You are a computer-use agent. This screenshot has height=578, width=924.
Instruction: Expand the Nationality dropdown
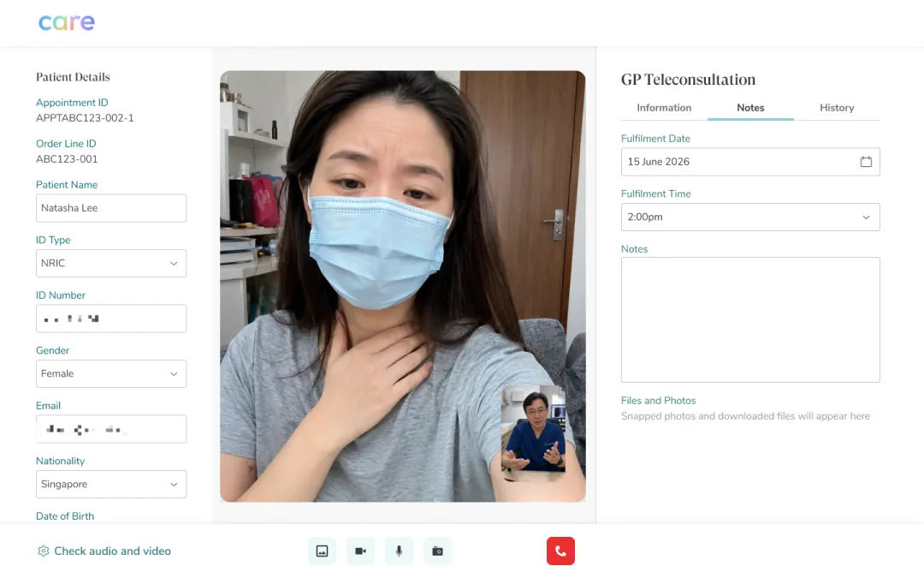pos(110,484)
